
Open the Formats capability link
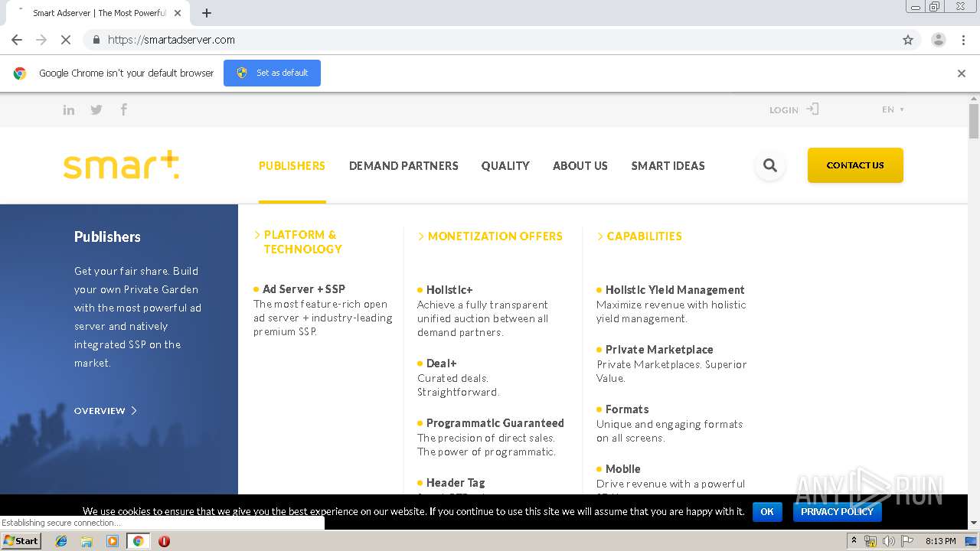point(627,409)
